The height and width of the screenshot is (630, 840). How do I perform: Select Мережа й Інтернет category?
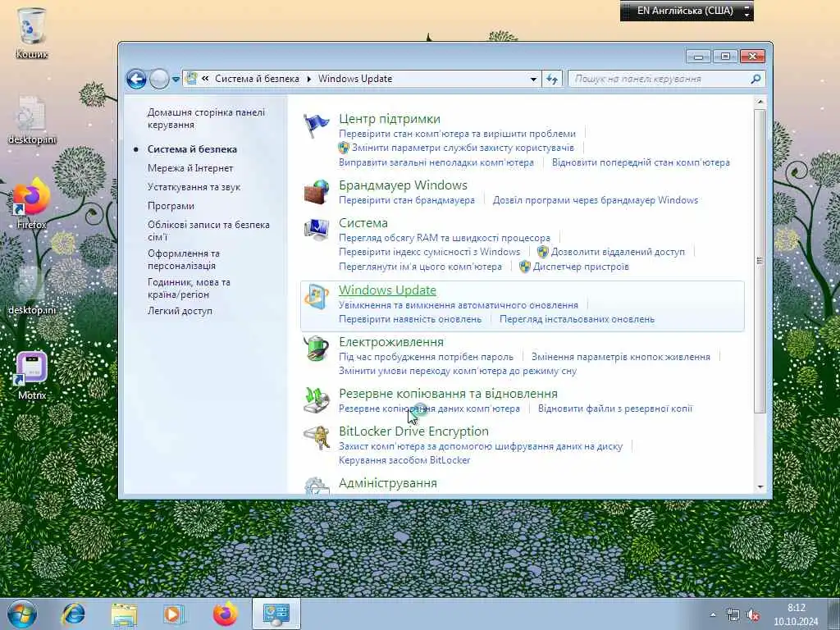tap(190, 168)
